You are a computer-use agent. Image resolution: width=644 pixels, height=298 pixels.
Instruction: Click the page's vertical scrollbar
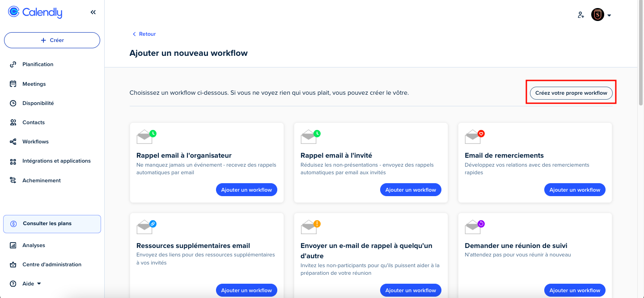640,54
